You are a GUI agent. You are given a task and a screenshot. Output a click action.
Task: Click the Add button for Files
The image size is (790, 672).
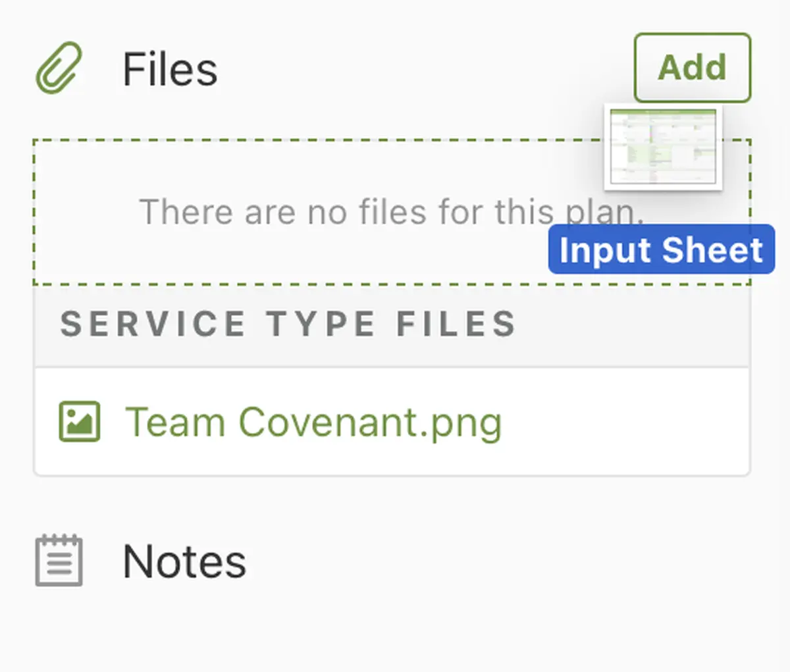[x=693, y=68]
